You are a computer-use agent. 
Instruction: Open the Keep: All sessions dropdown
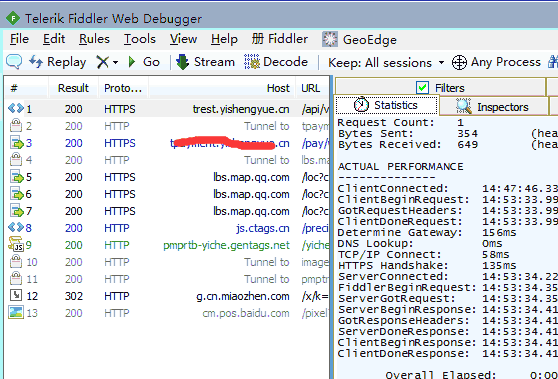386,63
